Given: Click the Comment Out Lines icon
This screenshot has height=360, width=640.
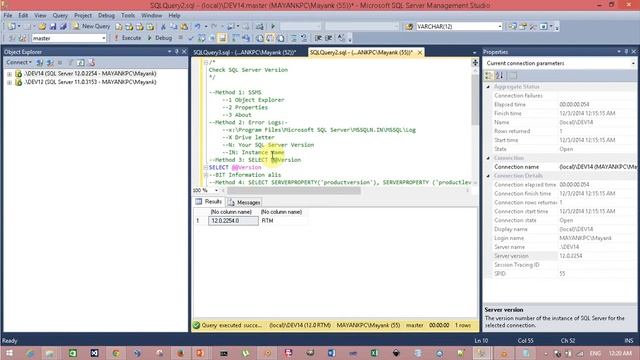Looking at the screenshot, I should click(x=294, y=38).
